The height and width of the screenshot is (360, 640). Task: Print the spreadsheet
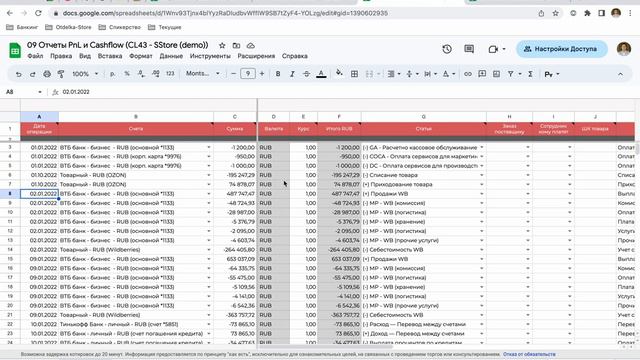pos(47,74)
